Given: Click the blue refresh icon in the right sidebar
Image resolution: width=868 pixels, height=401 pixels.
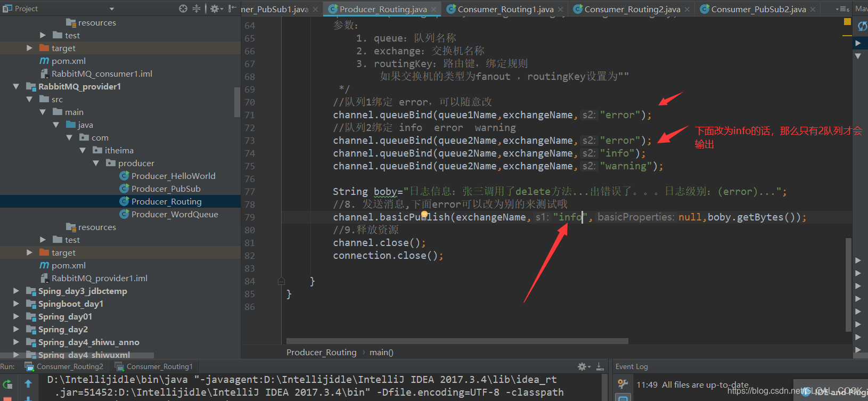Looking at the screenshot, I should click(x=862, y=26).
